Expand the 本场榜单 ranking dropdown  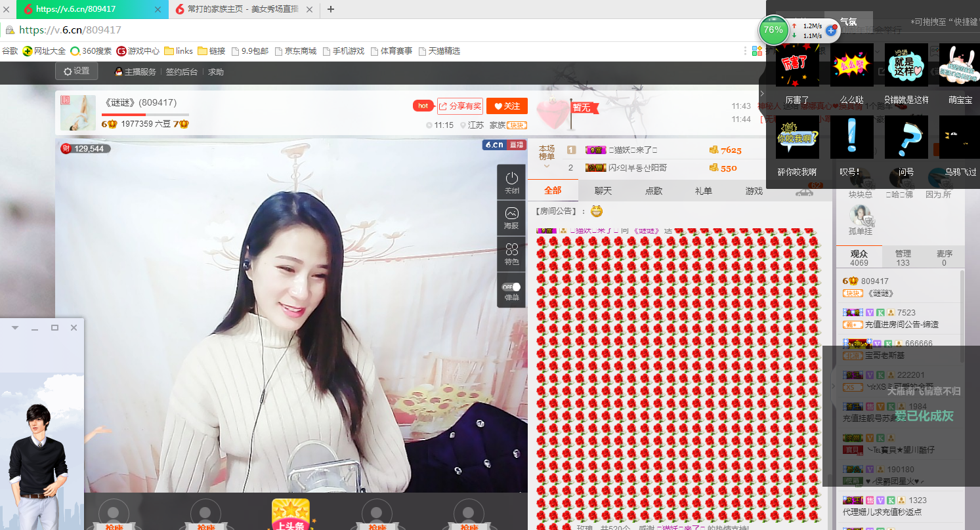click(x=546, y=167)
